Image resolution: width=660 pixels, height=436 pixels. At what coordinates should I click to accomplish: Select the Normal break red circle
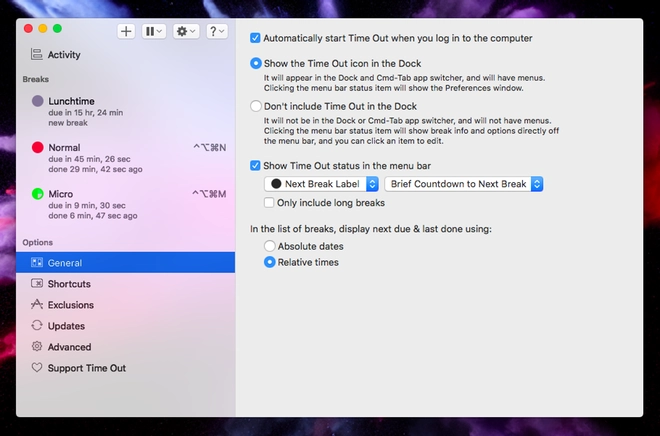point(37,147)
